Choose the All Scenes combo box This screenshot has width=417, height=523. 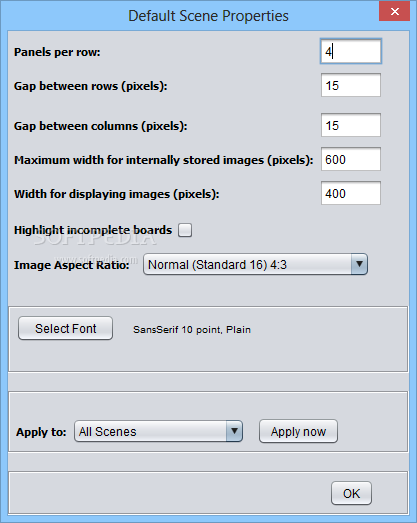158,431
